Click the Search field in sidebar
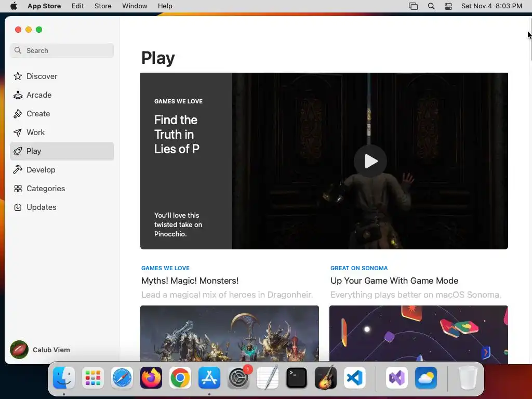Viewport: 532px width, 399px height. tap(62, 50)
